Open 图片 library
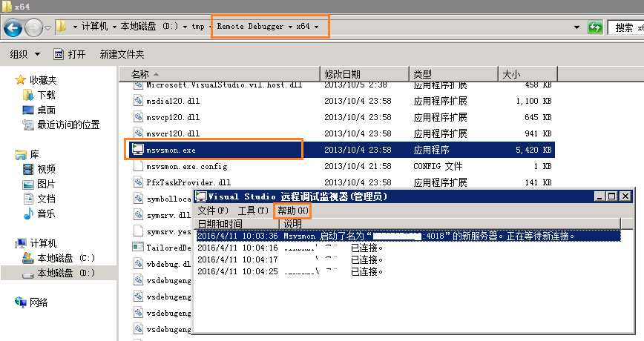The width and height of the screenshot is (644, 341). coord(39,184)
